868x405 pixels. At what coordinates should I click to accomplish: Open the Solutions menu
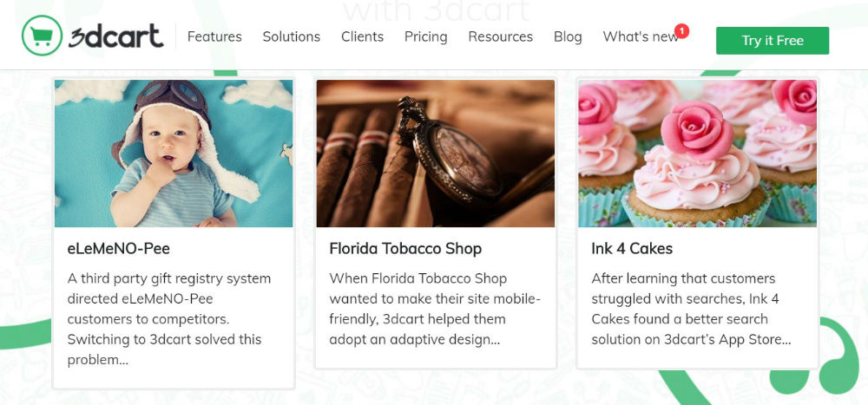[291, 36]
